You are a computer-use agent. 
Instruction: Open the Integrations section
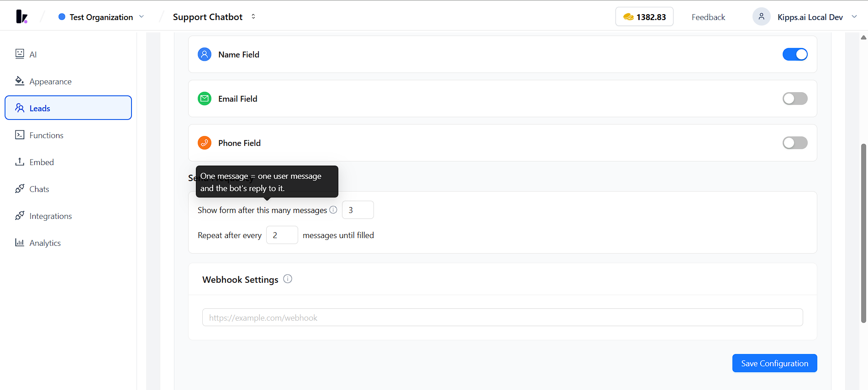tap(68, 216)
